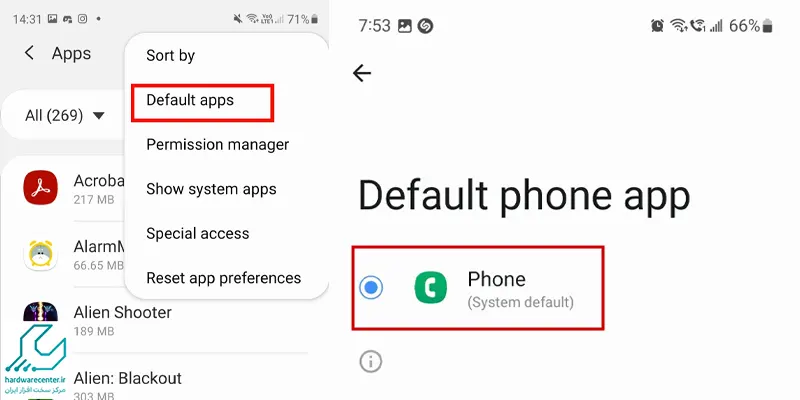Tap Reset app preferences

coord(223,278)
